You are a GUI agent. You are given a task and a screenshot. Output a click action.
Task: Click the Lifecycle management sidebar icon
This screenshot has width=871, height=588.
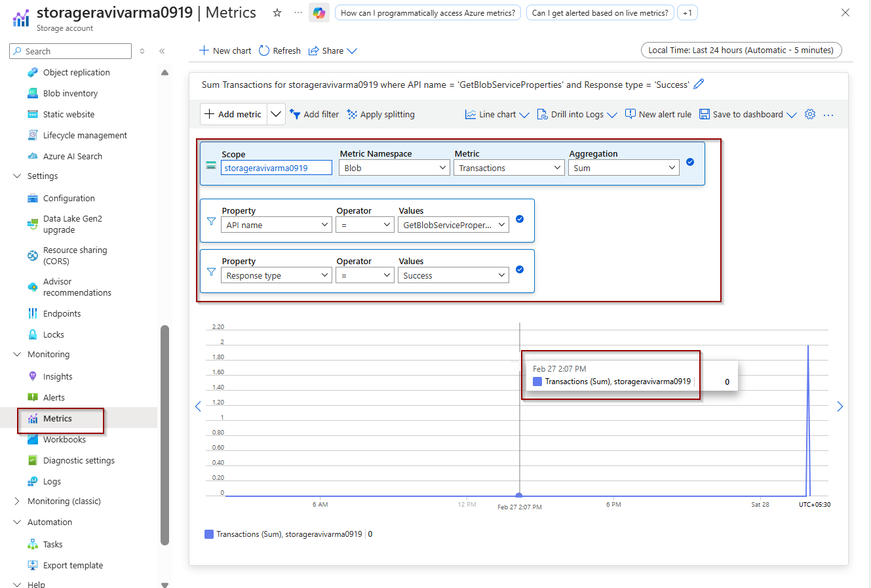(33, 135)
